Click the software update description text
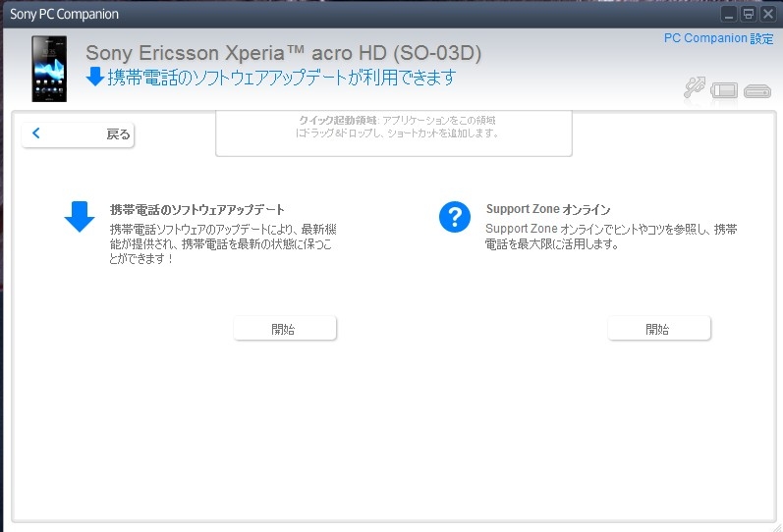This screenshot has width=783, height=532. click(223, 244)
